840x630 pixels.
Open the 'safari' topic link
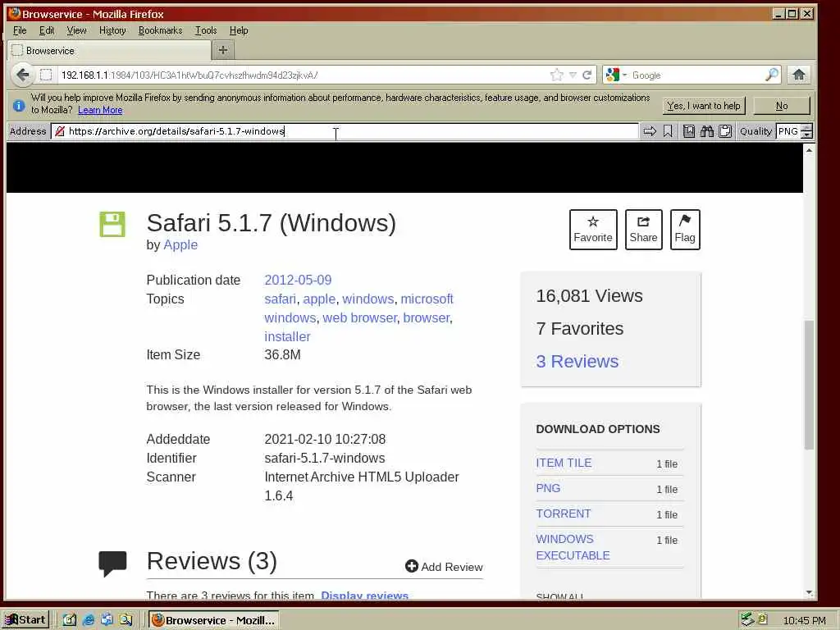tap(281, 299)
